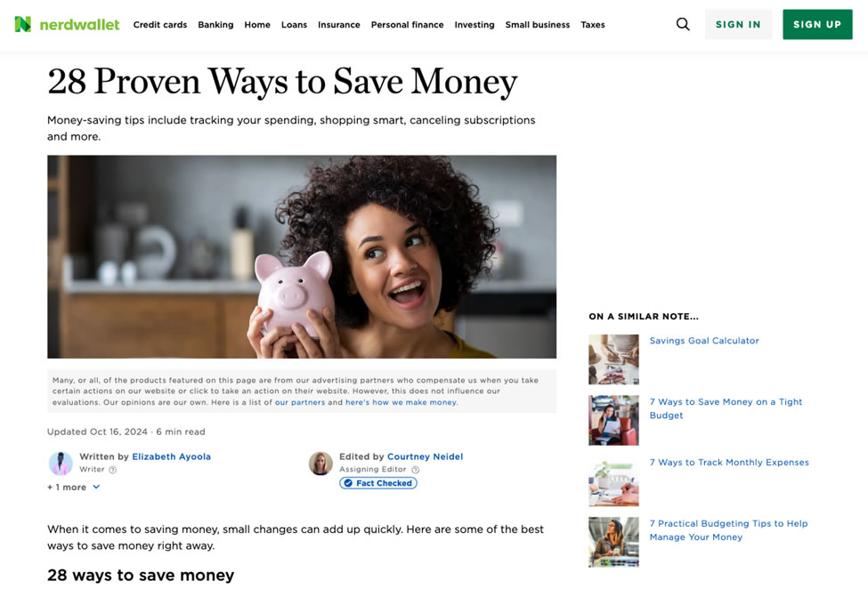Image resolution: width=868 pixels, height=597 pixels.
Task: Click the SIGN IN button
Action: [738, 24]
